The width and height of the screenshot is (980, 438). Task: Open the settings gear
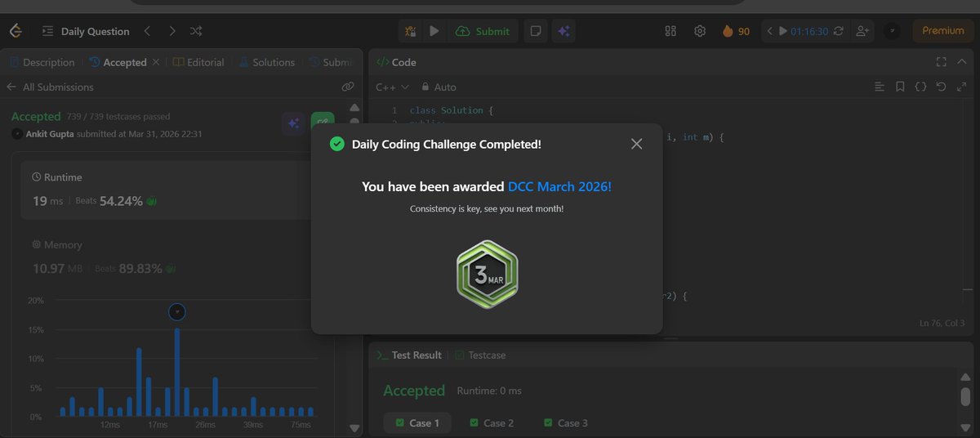(x=700, y=31)
